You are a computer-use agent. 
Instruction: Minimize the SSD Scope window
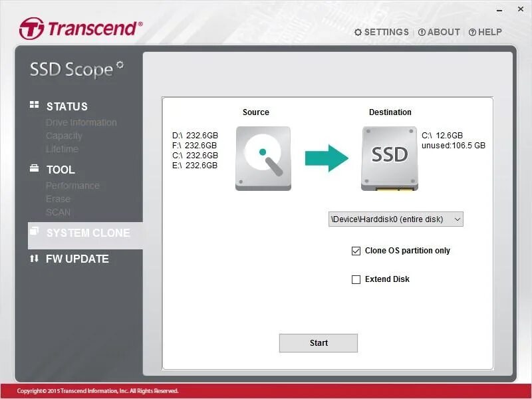pyautogui.click(x=499, y=10)
